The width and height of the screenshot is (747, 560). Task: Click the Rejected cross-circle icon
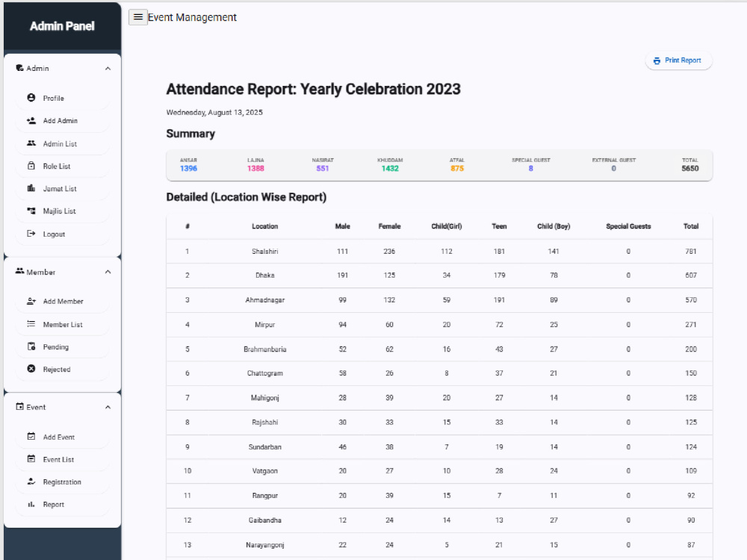(31, 369)
